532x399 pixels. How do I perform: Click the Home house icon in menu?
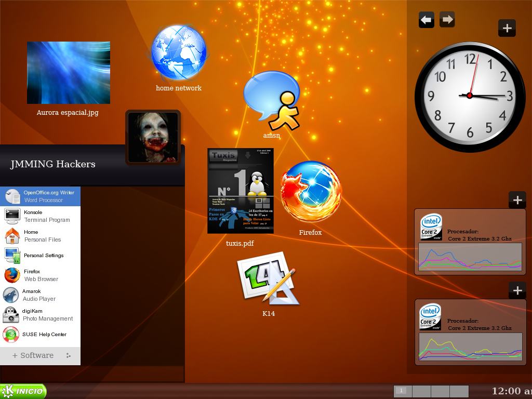point(12,236)
